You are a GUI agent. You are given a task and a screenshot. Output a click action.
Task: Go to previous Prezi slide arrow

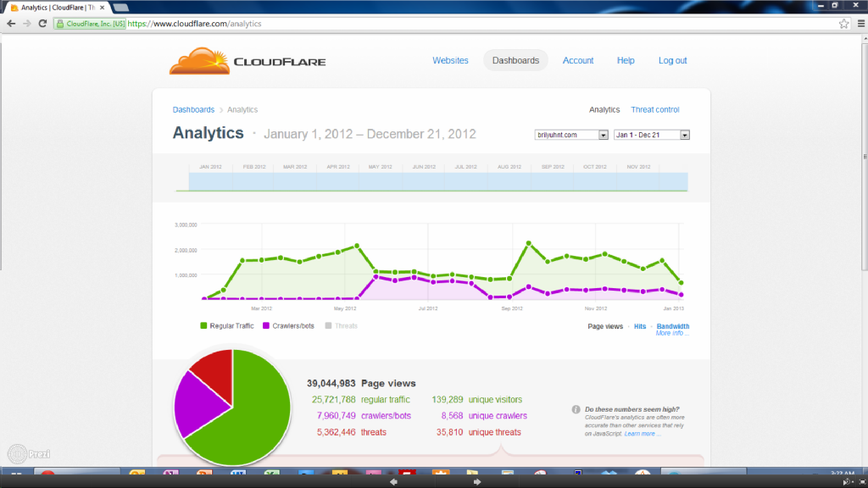point(393,482)
